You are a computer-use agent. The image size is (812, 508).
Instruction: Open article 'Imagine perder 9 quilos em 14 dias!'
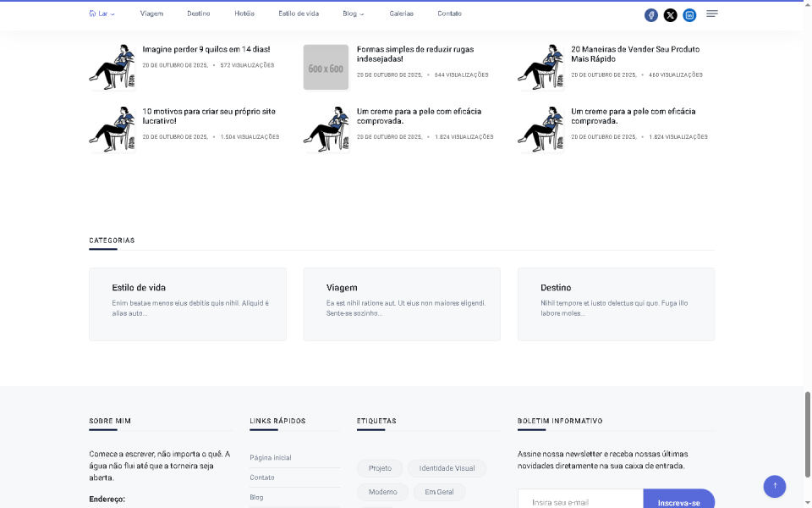(206, 49)
